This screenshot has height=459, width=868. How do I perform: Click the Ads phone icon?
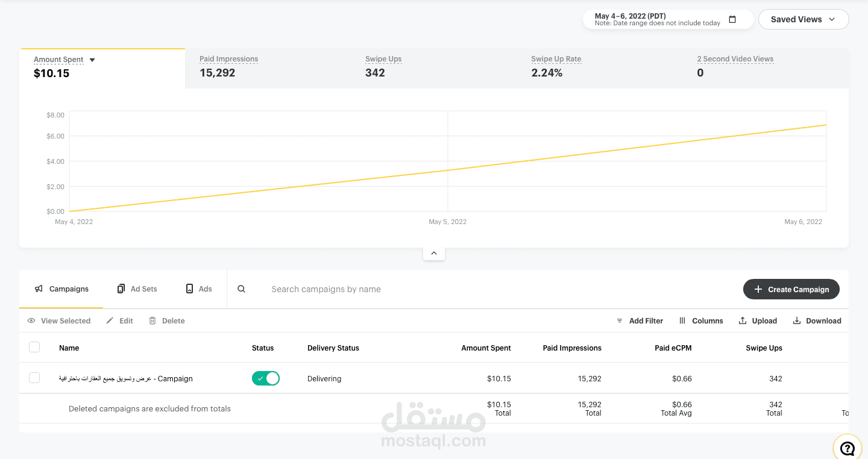(189, 289)
